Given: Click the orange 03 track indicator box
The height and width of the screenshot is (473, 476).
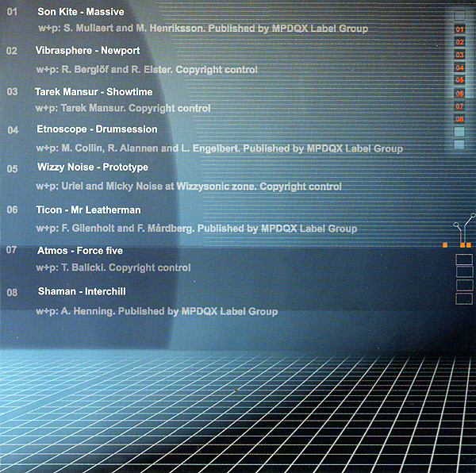Looking at the screenshot, I should 459,55.
